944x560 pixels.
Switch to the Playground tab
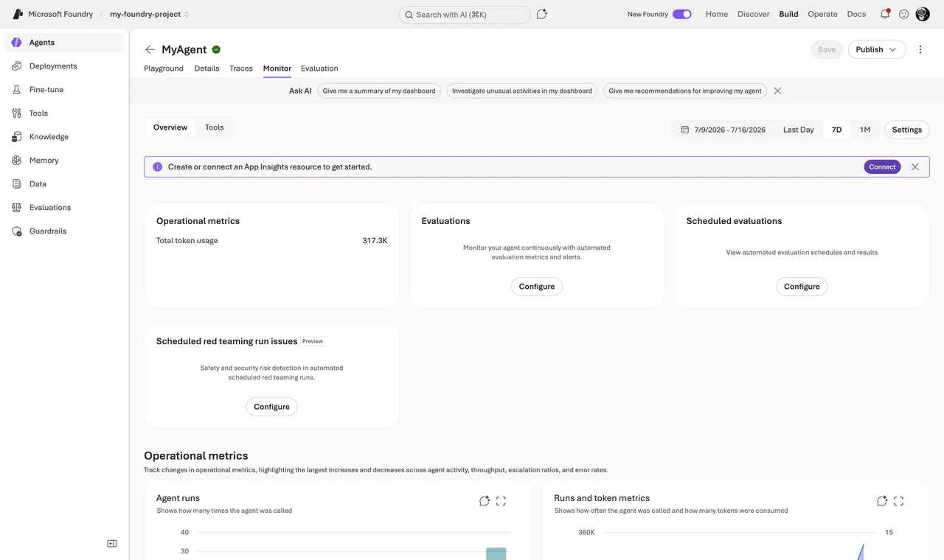[164, 69]
